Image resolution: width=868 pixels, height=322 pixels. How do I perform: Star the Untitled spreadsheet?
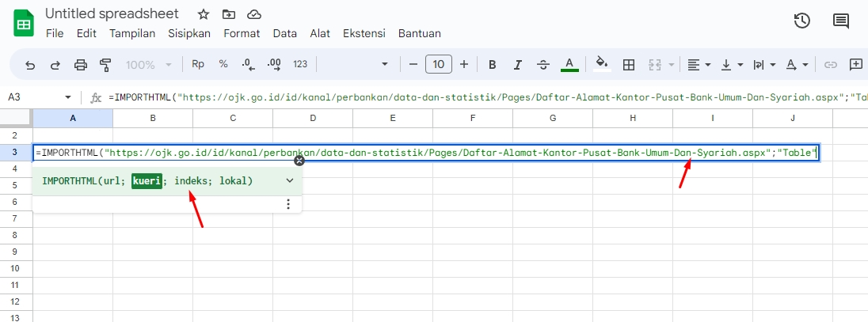pos(204,14)
